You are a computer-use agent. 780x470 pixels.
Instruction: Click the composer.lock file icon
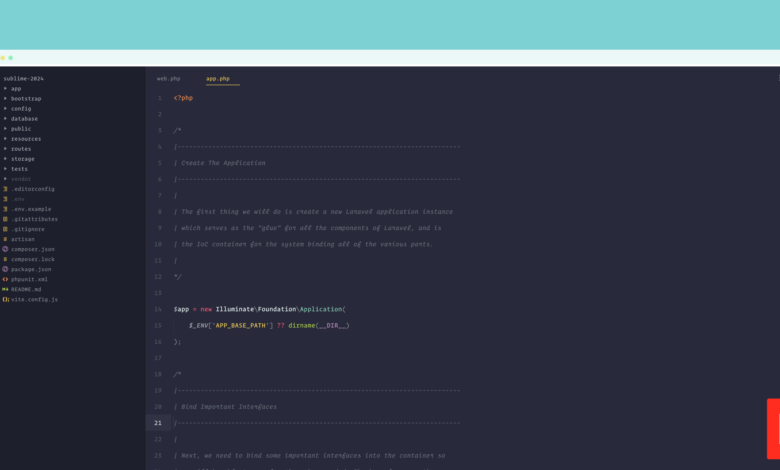pos(5,259)
